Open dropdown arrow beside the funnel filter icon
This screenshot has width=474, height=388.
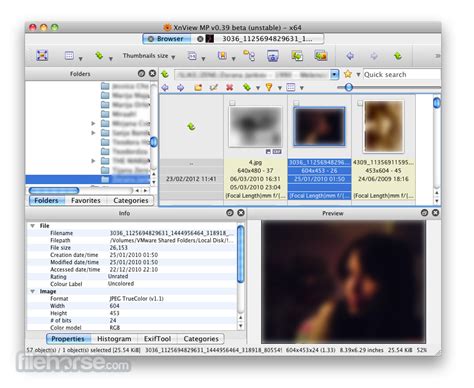[x=280, y=88]
